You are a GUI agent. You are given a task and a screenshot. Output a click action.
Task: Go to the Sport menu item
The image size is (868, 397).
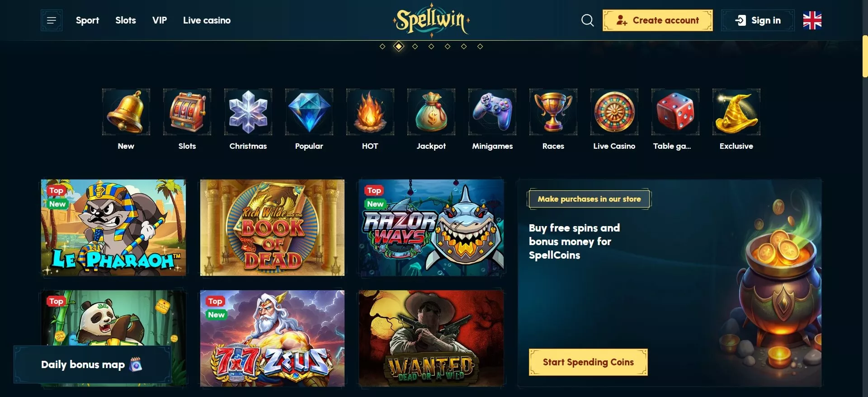coord(87,20)
